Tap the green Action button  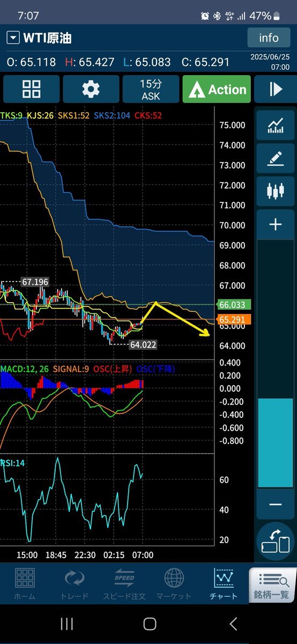coord(217,89)
